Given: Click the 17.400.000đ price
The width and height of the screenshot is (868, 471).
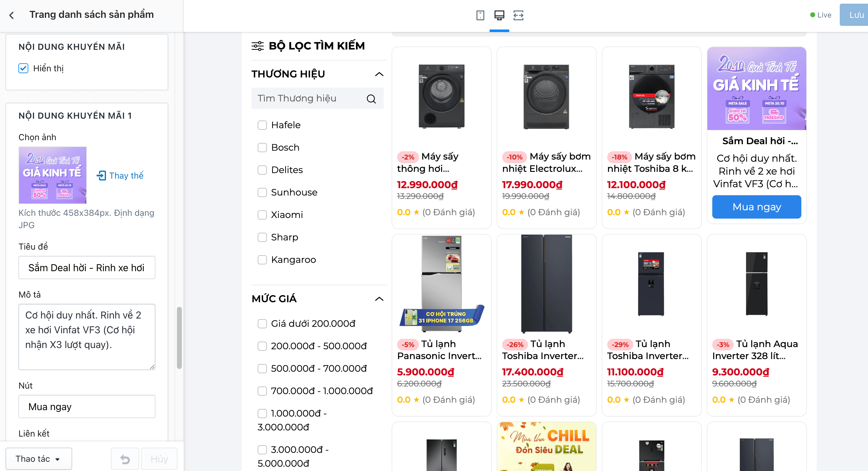Looking at the screenshot, I should (x=533, y=372).
